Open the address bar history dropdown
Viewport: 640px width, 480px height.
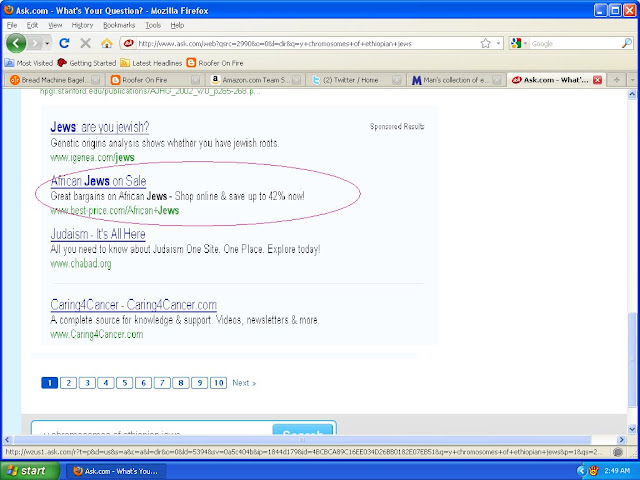pyautogui.click(x=498, y=43)
